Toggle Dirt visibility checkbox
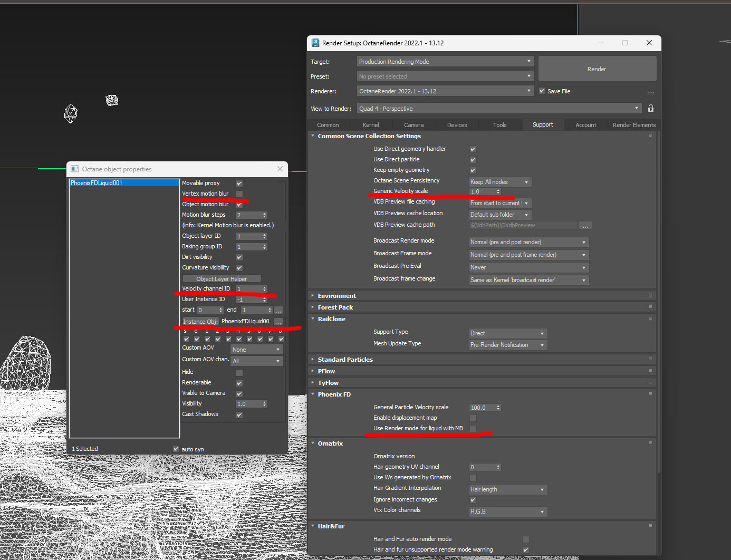Image resolution: width=731 pixels, height=560 pixels. [x=239, y=257]
